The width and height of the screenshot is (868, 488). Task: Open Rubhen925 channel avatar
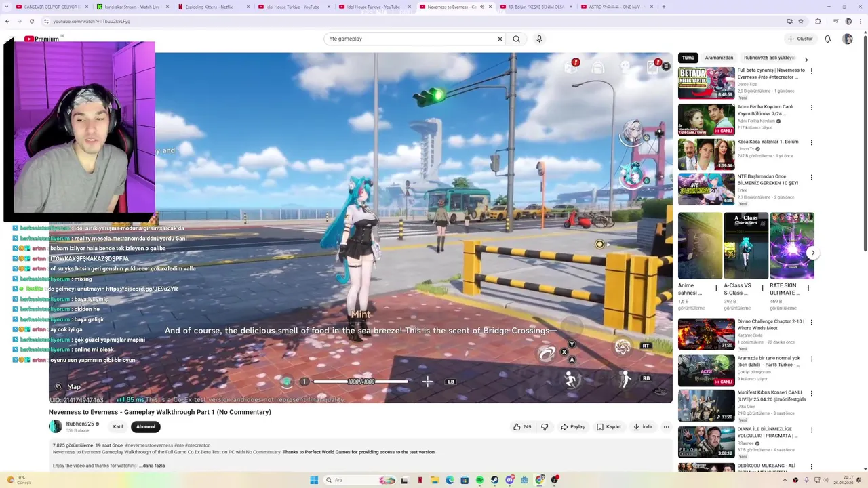click(x=55, y=426)
